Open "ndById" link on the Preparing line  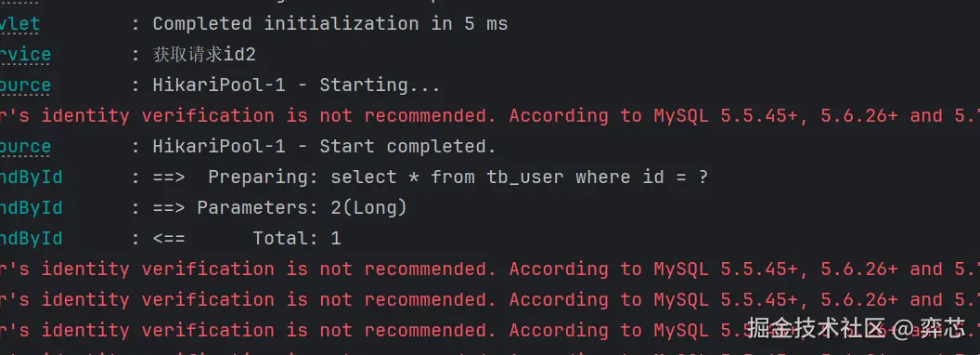31,177
